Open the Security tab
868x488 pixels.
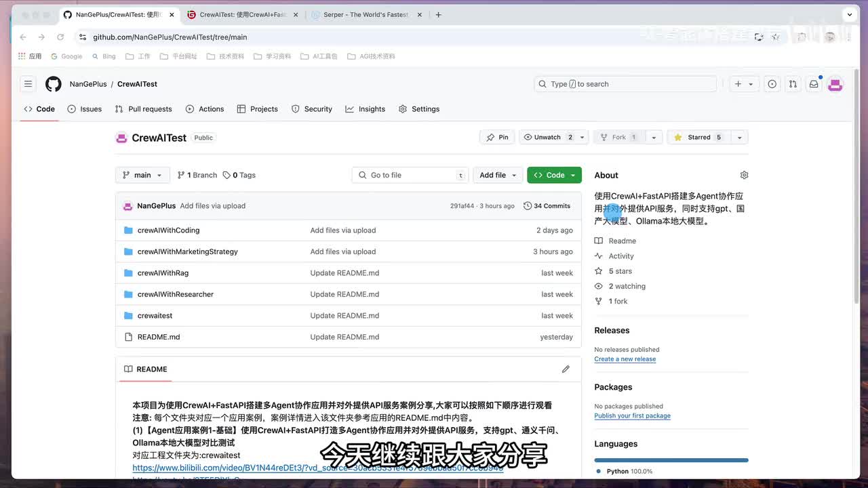coord(312,109)
